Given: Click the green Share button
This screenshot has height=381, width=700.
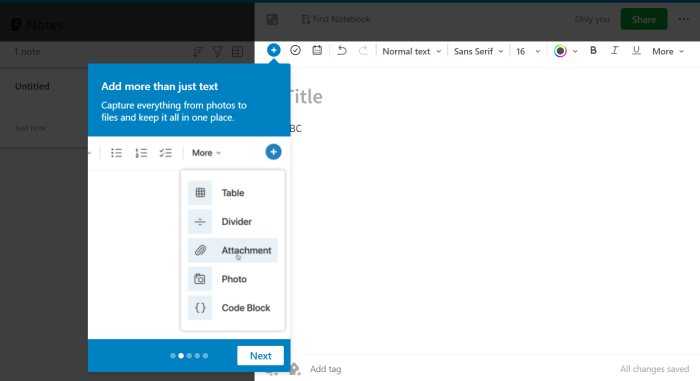Looking at the screenshot, I should [x=644, y=19].
